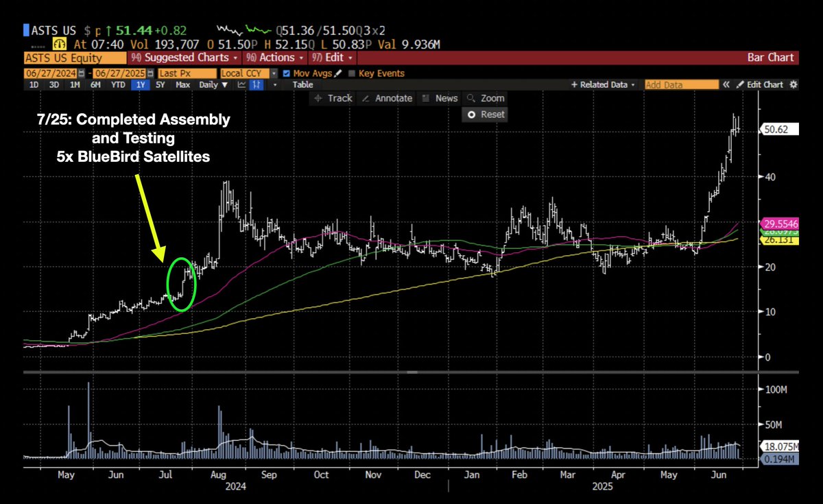Select the 6M time range
823x504 pixels.
pos(95,85)
